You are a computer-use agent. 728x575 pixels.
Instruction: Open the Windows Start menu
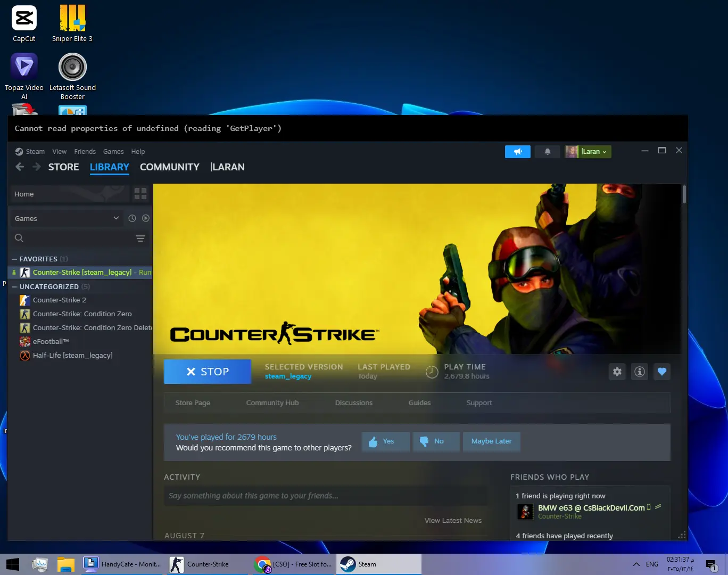(x=13, y=564)
